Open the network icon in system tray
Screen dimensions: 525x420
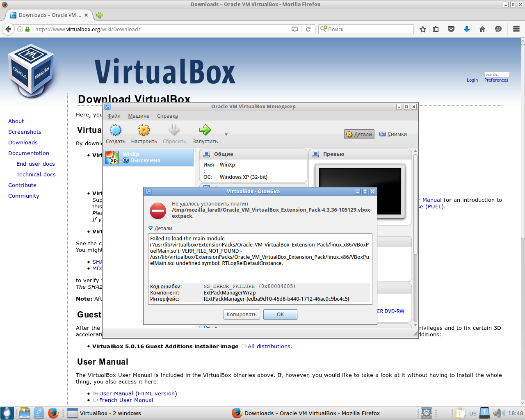[x=484, y=413]
